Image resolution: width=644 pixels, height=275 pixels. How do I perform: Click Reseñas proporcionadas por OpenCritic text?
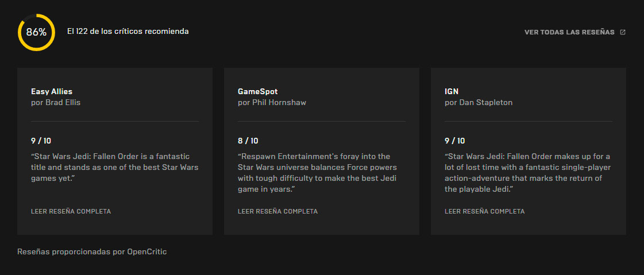tap(92, 251)
